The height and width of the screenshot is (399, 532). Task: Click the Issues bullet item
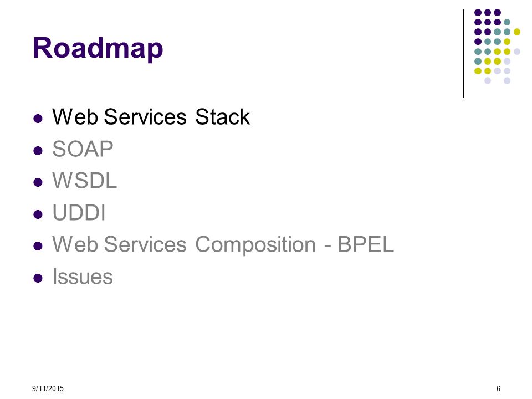(83, 277)
